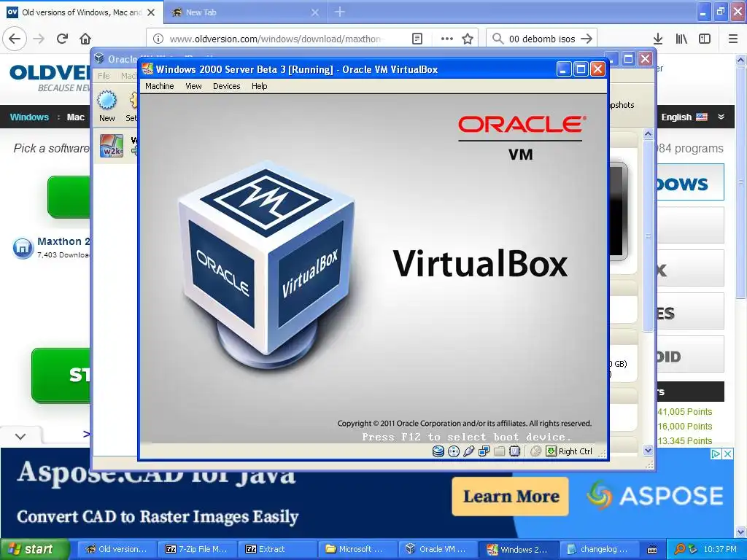Click the Maxthon app icon on the page

(x=23, y=248)
